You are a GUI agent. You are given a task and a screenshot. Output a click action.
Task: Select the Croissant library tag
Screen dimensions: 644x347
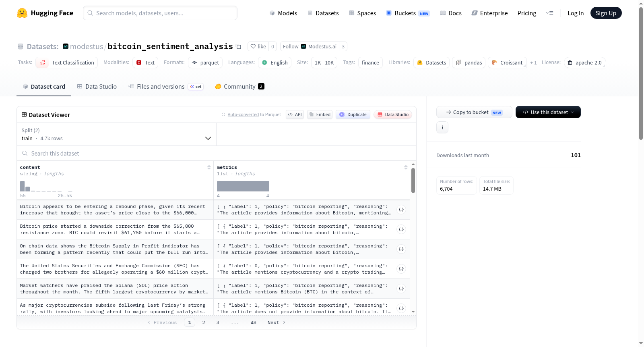coord(507,62)
